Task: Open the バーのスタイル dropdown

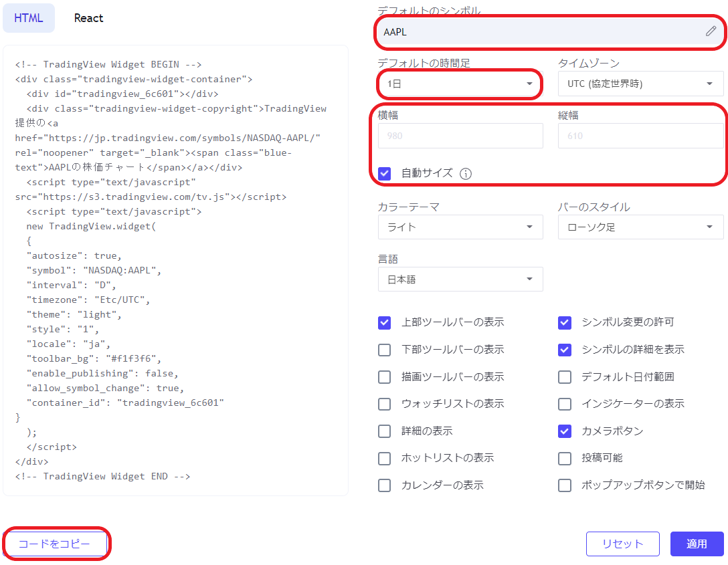Action: click(x=640, y=227)
